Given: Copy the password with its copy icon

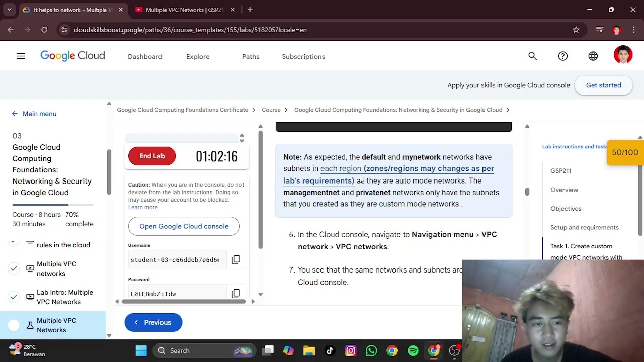Looking at the screenshot, I should (236, 293).
